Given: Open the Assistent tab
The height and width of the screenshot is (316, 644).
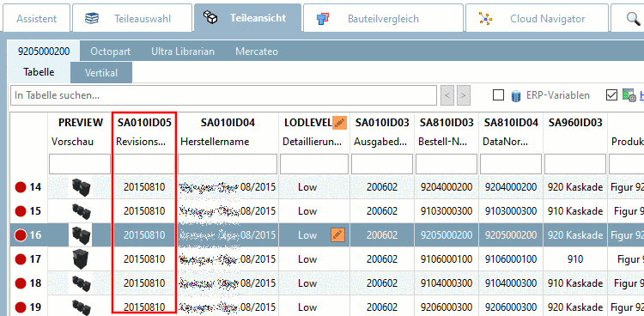Looking at the screenshot, I should point(36,19).
